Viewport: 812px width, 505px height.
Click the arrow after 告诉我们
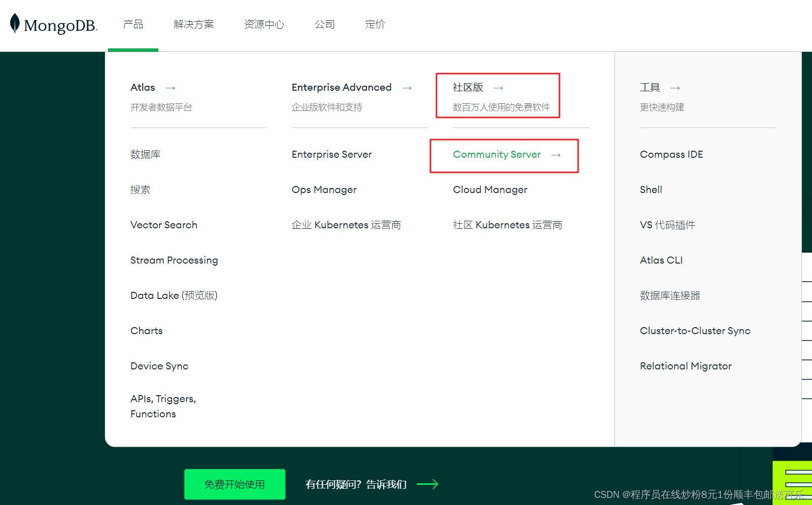click(427, 484)
